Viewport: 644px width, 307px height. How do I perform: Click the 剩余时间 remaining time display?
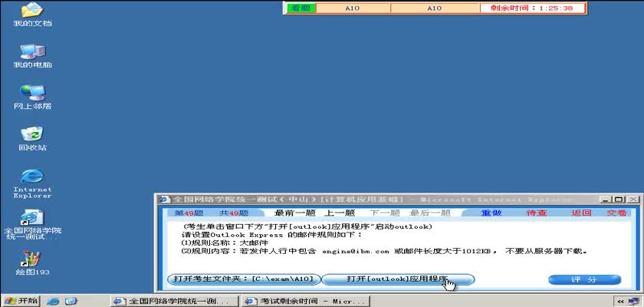point(532,8)
